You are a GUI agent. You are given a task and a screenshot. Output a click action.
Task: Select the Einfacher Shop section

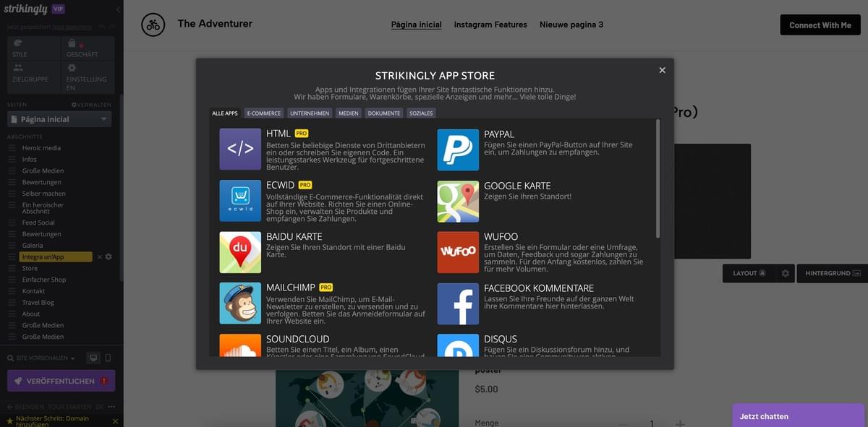tap(44, 280)
